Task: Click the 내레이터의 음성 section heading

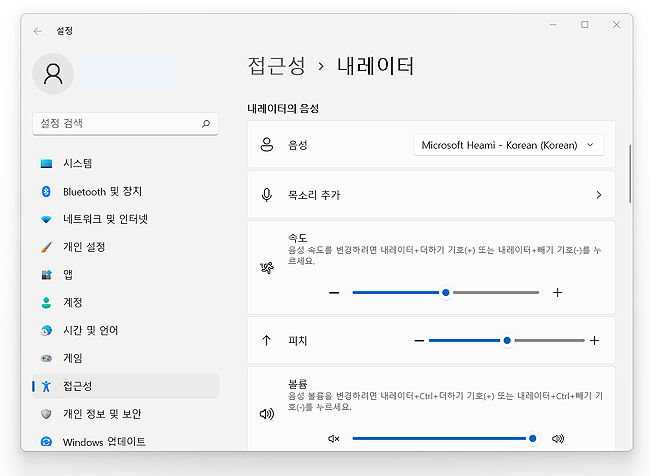Action: (x=283, y=109)
